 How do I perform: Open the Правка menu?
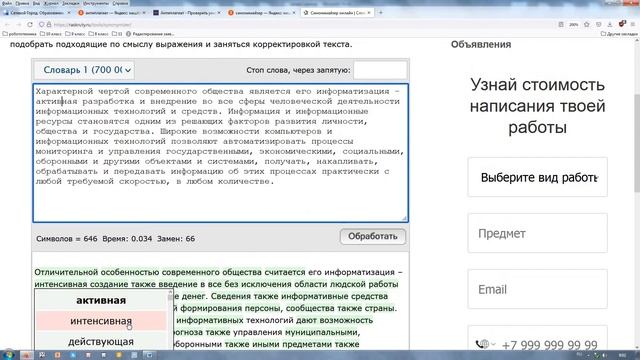pyautogui.click(x=22, y=3)
